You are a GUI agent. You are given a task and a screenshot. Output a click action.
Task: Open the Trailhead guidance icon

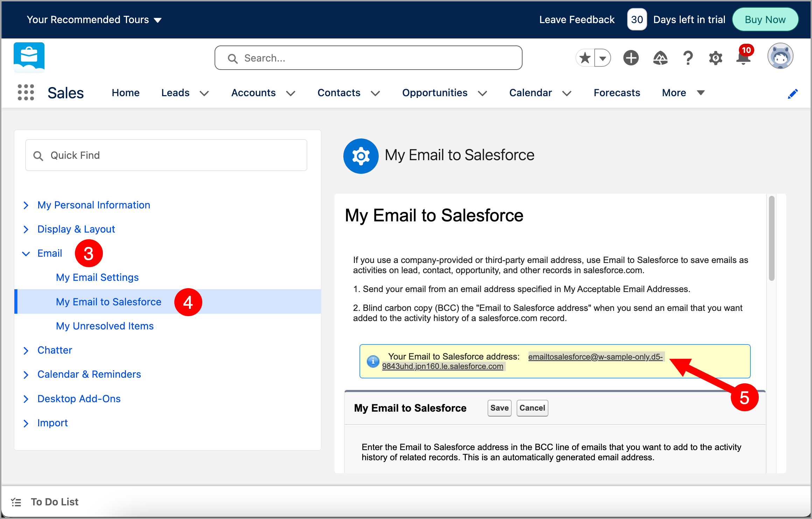(660, 58)
